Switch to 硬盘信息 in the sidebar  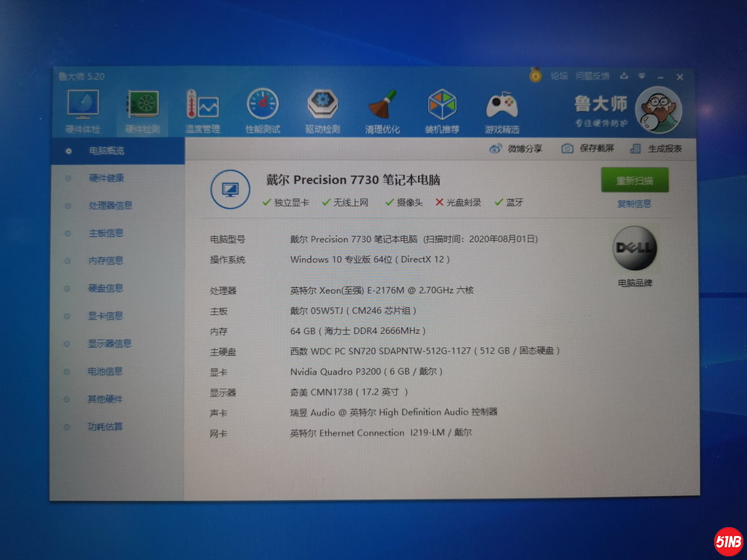click(106, 288)
